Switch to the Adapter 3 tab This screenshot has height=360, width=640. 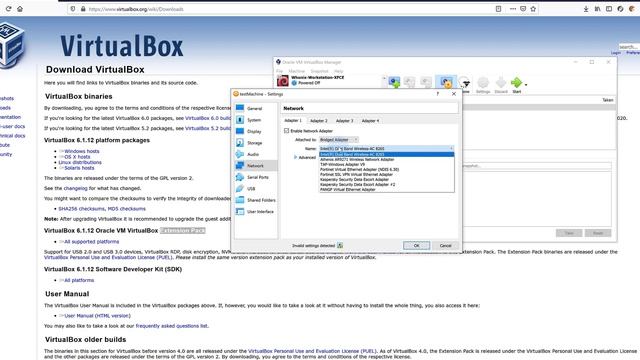(x=344, y=121)
